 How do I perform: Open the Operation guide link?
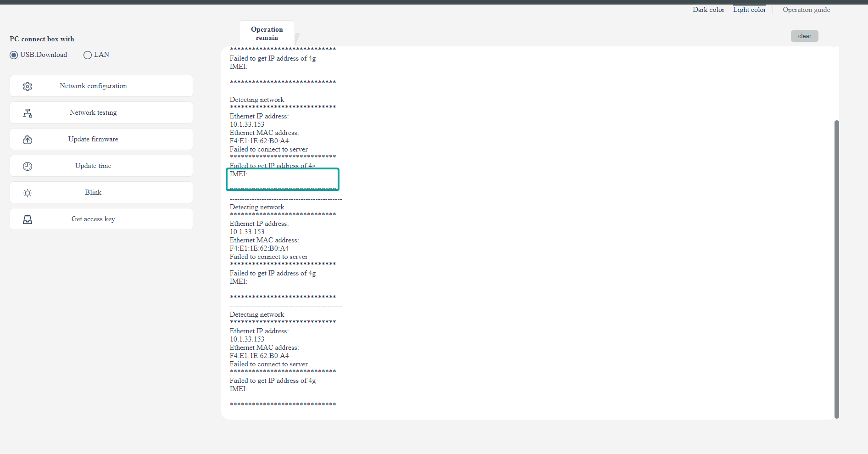(806, 10)
